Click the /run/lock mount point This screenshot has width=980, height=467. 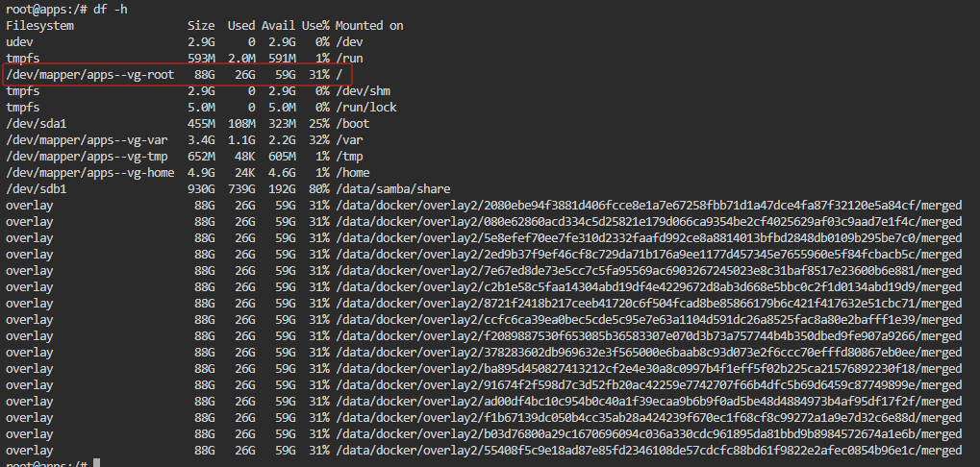coord(366,108)
